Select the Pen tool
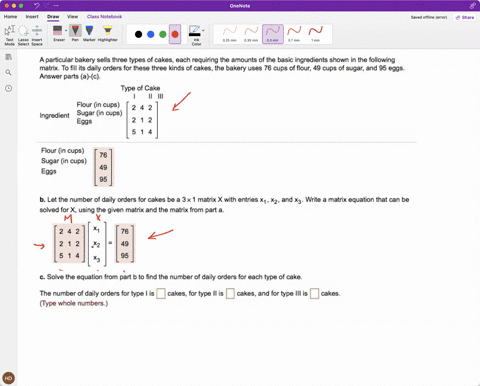Viewport: 480px width, 386px height. click(75, 33)
